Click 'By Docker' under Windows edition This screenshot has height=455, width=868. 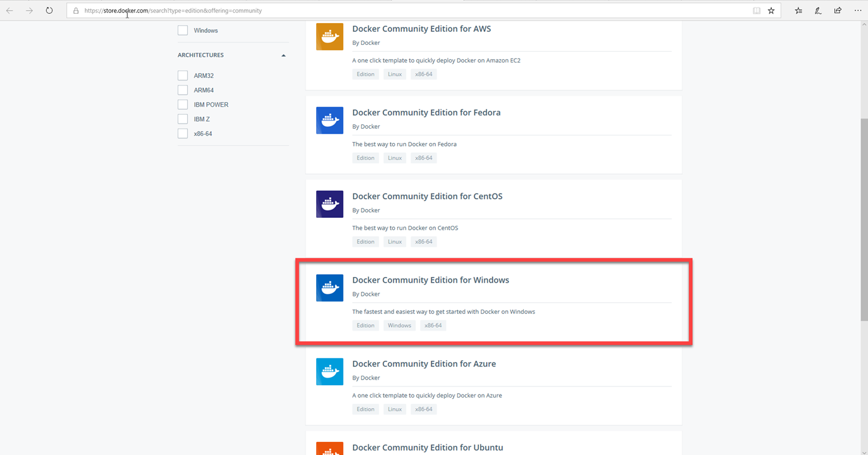tap(366, 294)
